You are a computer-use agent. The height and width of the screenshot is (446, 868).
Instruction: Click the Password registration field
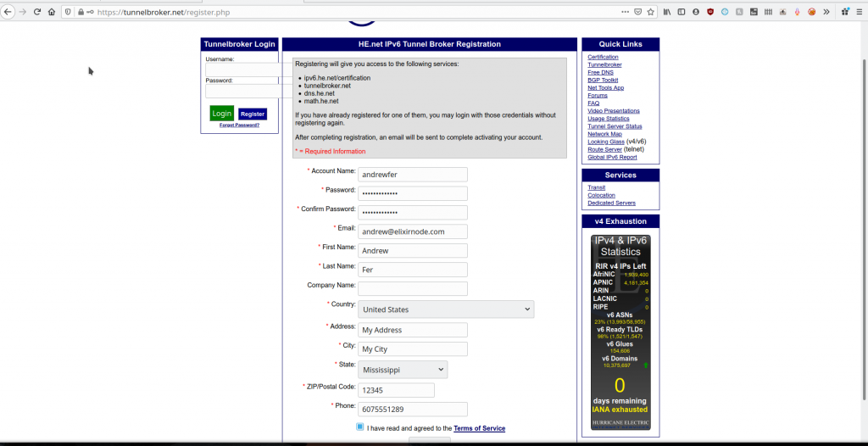tap(413, 193)
